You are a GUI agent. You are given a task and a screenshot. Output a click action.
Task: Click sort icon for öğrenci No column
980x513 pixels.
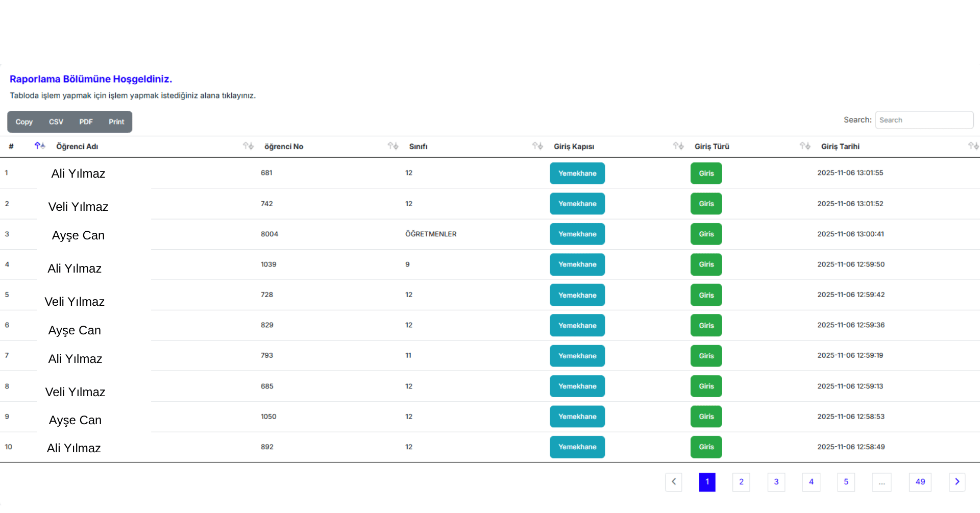click(x=393, y=146)
